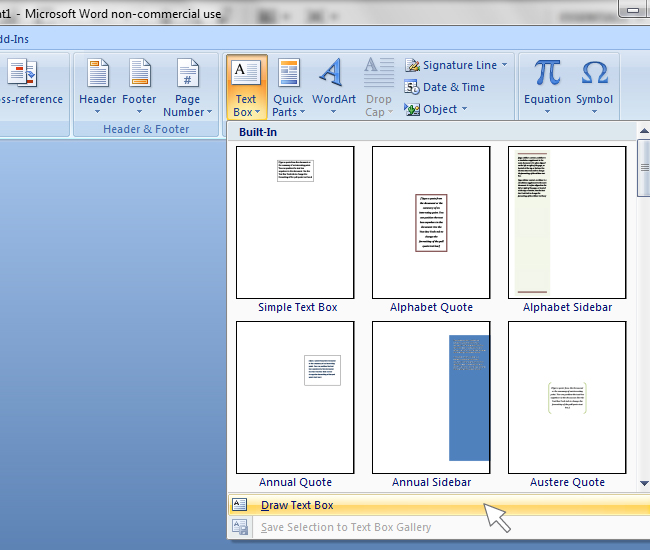The image size is (650, 550).
Task: Click the gallery scrollbar down arrow
Action: click(x=644, y=483)
